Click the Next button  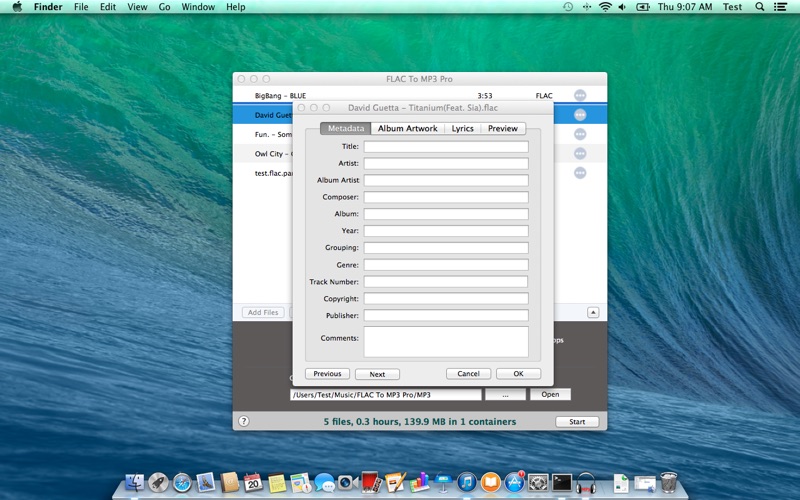pyautogui.click(x=377, y=374)
